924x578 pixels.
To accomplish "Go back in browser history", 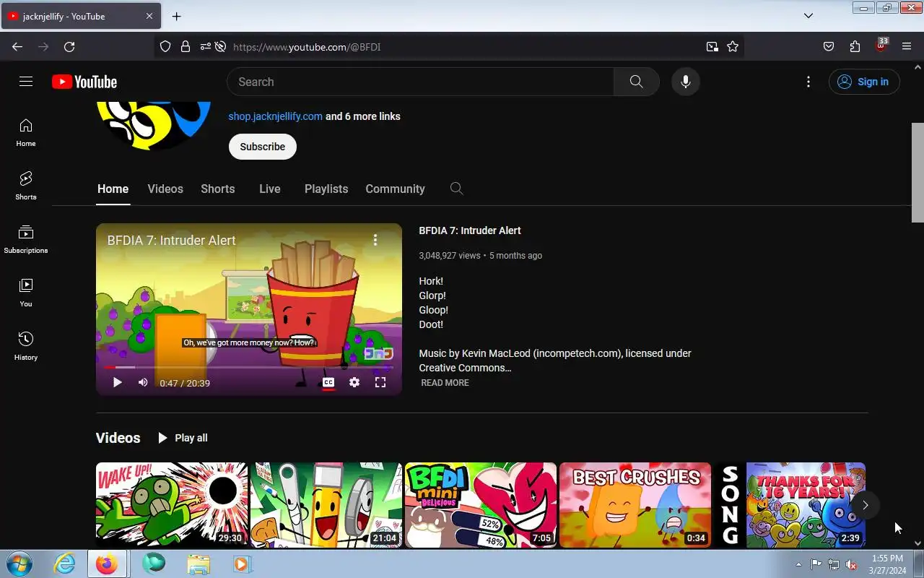I will tap(17, 47).
